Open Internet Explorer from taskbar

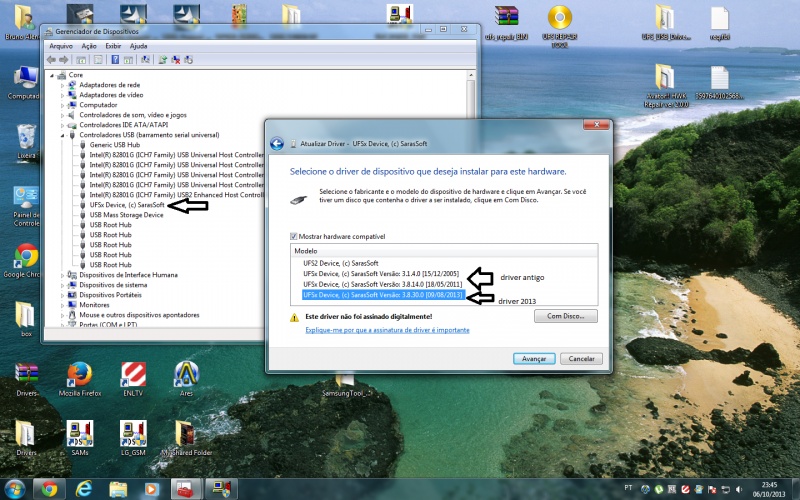pyautogui.click(x=83, y=489)
